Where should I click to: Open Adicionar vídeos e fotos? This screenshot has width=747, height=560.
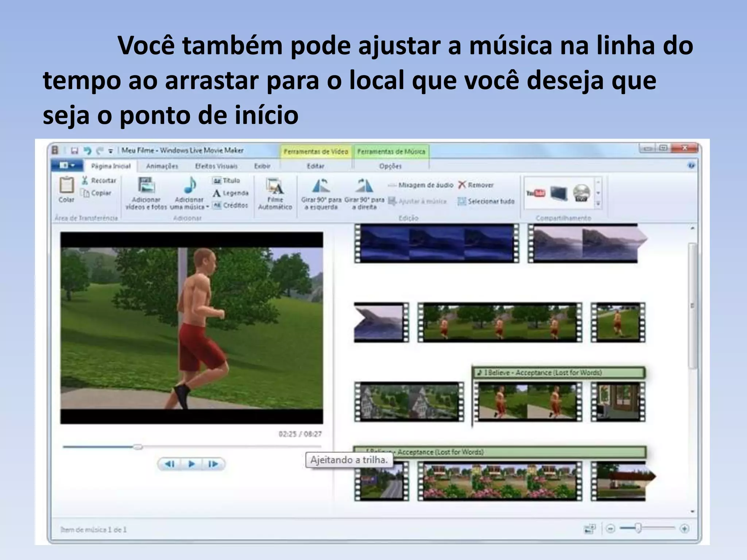click(146, 193)
